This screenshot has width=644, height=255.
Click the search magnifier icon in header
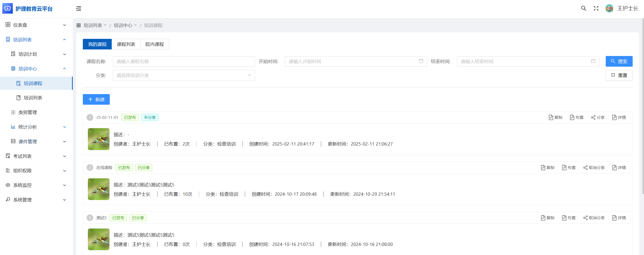584,8
